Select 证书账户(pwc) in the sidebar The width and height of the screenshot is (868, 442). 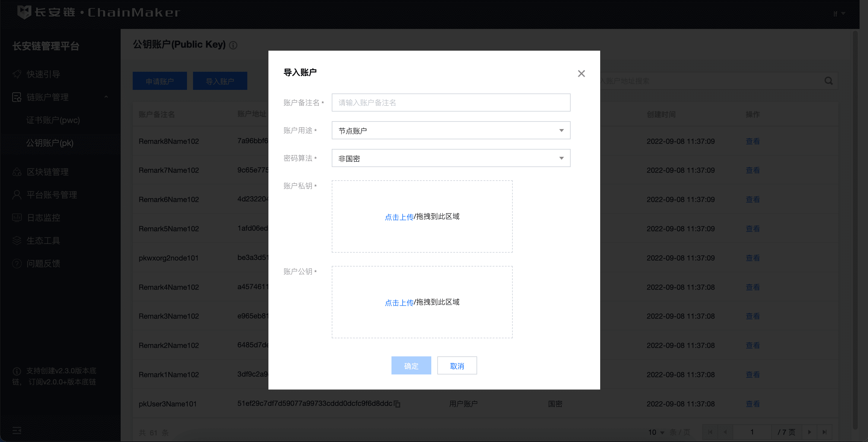pos(53,120)
